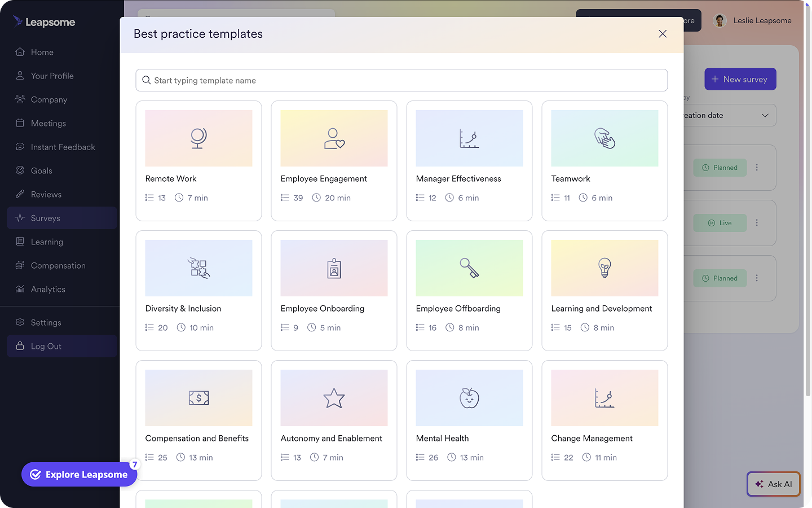Click the globe icon on Remote Work
The height and width of the screenshot is (508, 812).
point(198,138)
